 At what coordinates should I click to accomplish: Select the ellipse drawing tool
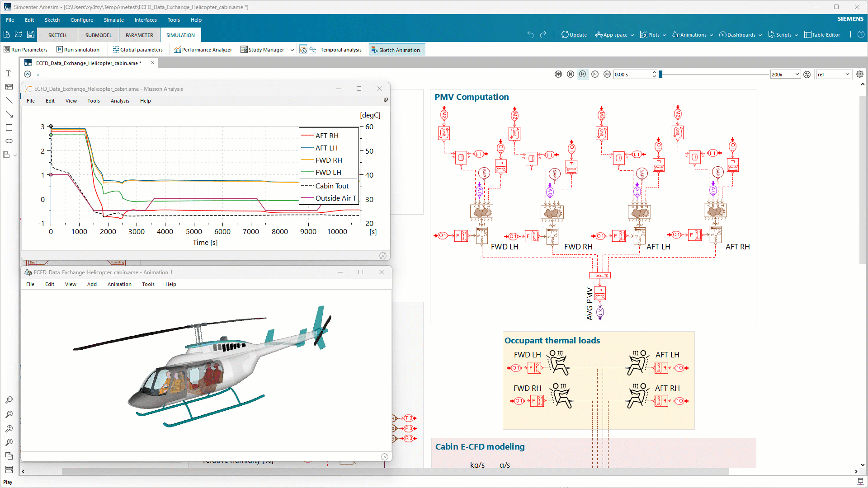tap(9, 141)
